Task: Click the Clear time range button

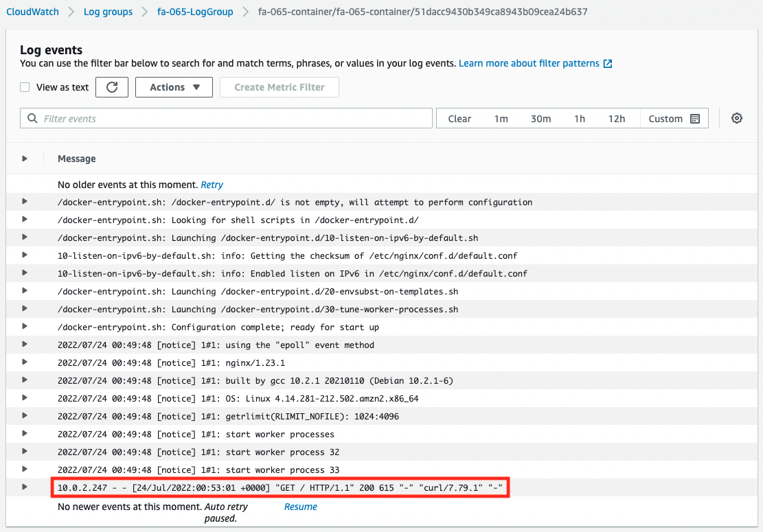Action: [459, 118]
